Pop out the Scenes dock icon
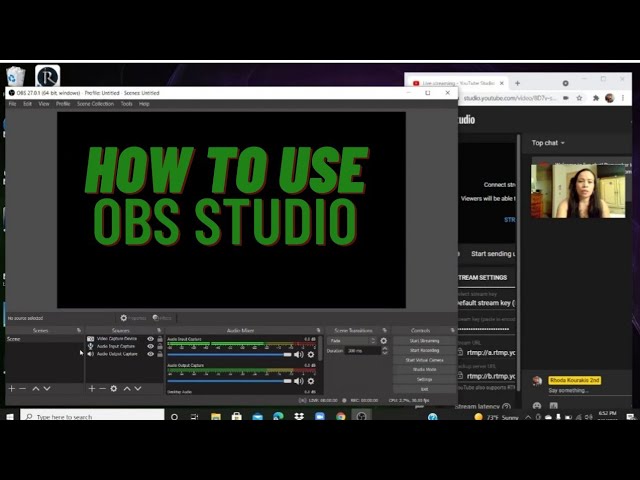640x480 pixels. click(x=79, y=330)
